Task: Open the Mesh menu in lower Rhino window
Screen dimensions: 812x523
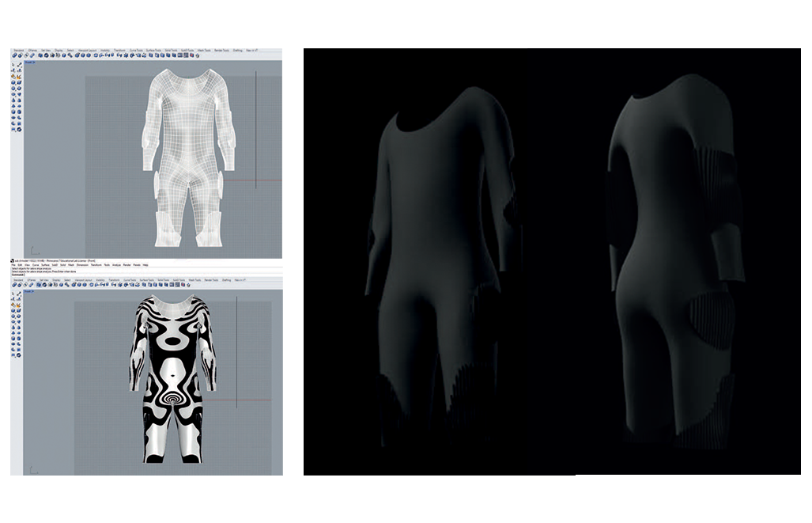Action: pos(71,265)
